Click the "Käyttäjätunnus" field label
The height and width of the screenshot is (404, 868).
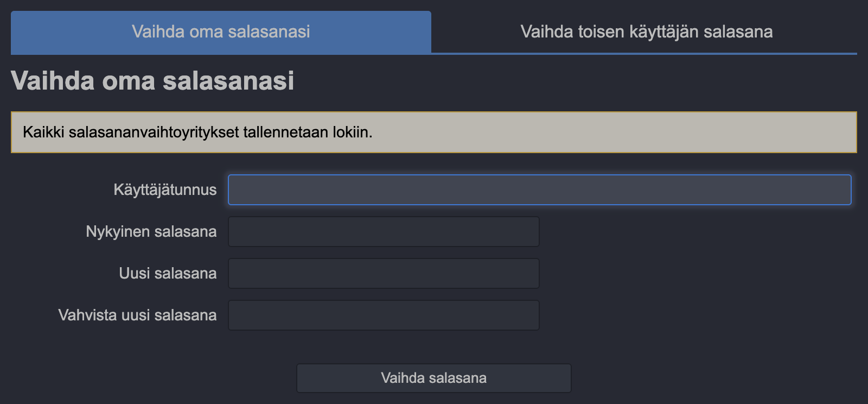click(165, 190)
